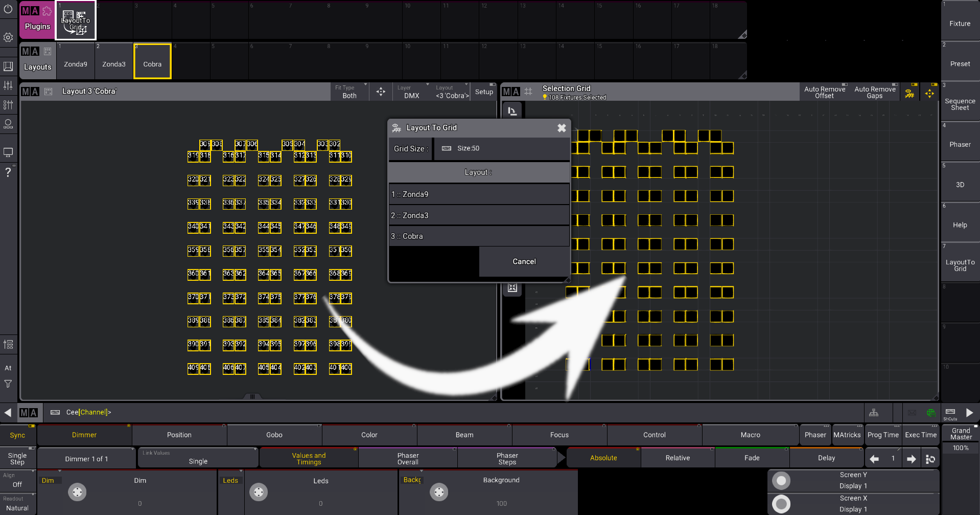Open the Fit Type dropdown showing Both
This screenshot has height=515, width=980.
click(x=349, y=92)
